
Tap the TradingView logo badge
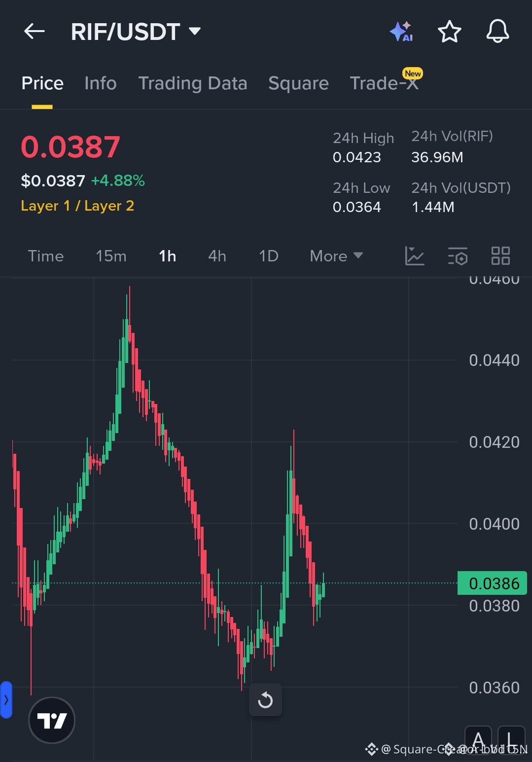(x=52, y=720)
